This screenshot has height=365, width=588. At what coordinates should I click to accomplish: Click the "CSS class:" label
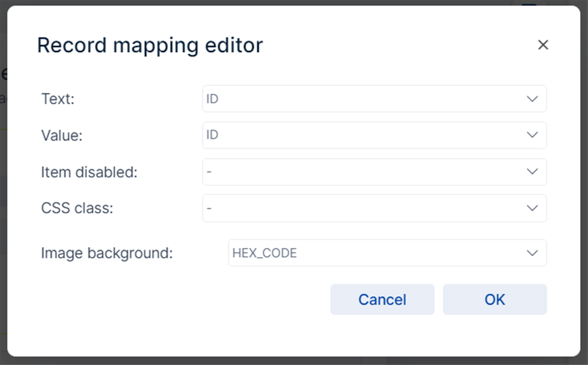(77, 208)
